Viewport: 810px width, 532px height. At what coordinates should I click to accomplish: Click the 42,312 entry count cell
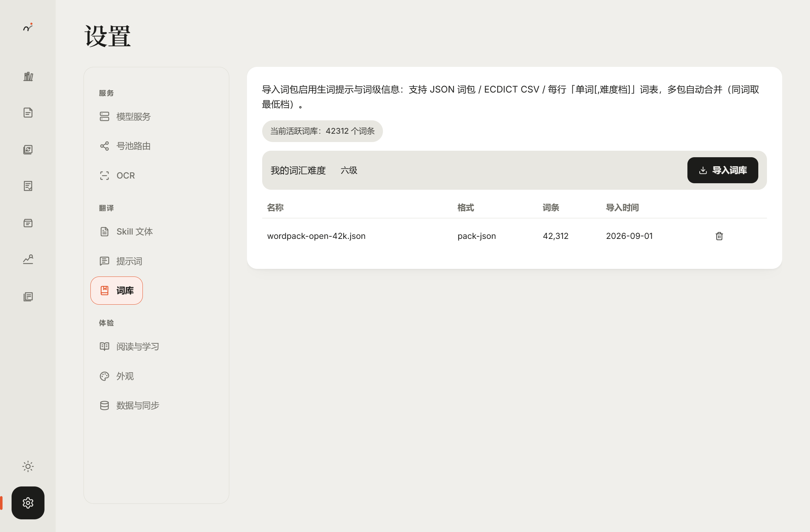pos(555,236)
